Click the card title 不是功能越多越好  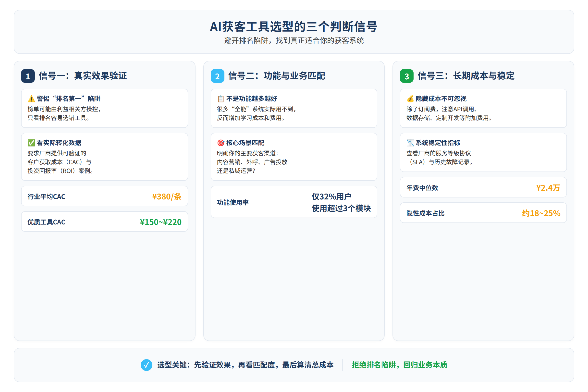[252, 99]
